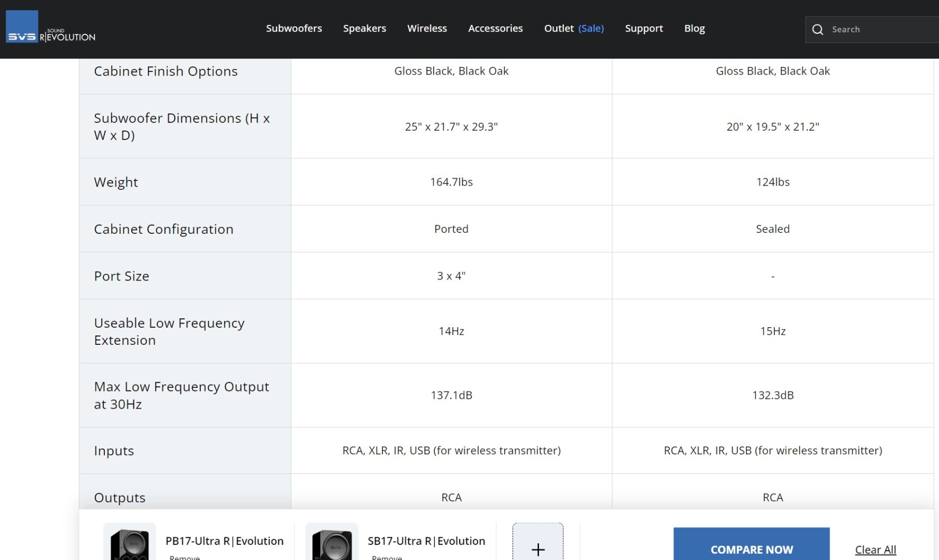939x560 pixels.
Task: Open PB17-Ultra R|Evolution product thumbnail
Action: [x=130, y=542]
